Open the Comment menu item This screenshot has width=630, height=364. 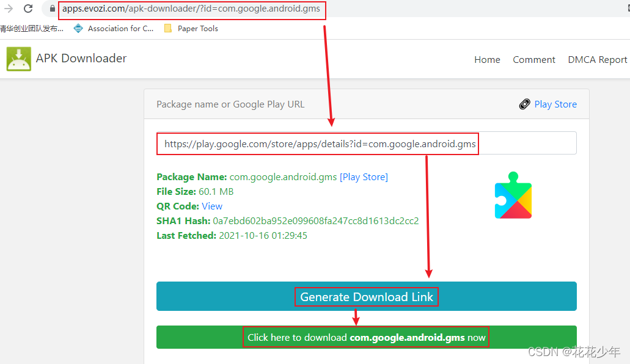click(534, 60)
